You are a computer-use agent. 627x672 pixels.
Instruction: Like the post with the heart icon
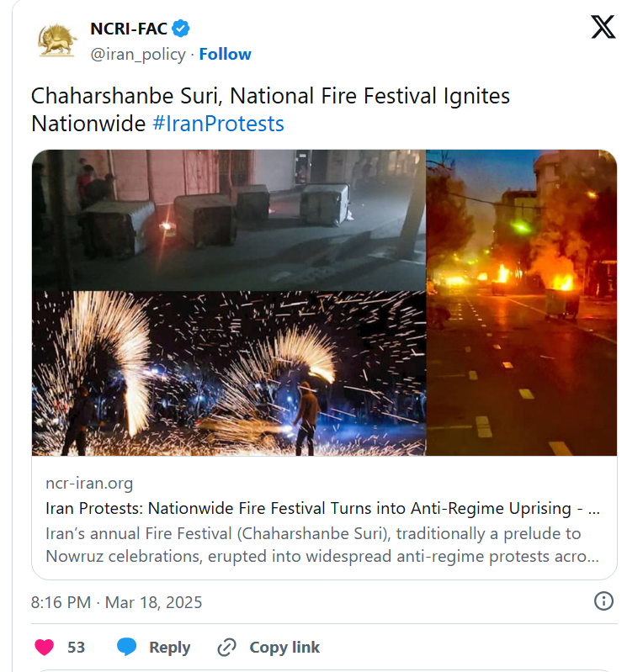(45, 647)
